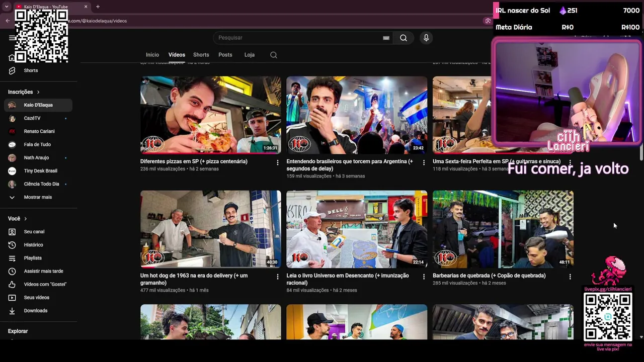Open Diferentes pizzas em SP video title
The image size is (644, 362).
point(194,161)
